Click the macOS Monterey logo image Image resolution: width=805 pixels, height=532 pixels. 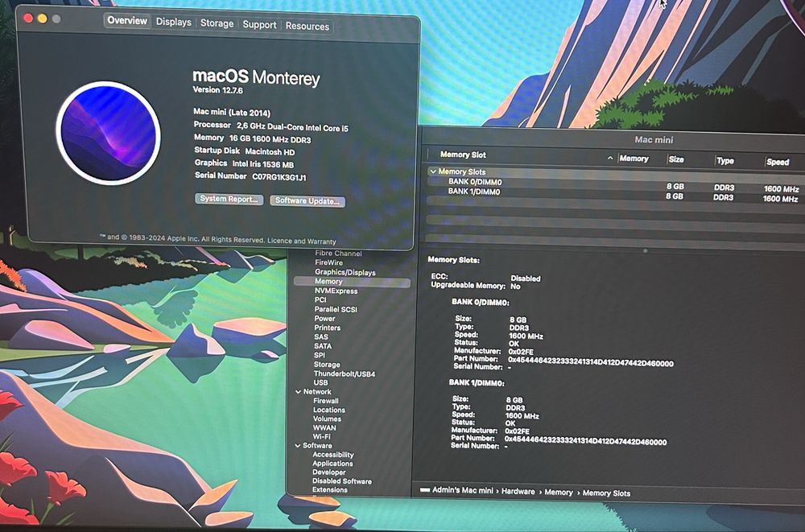pyautogui.click(x=109, y=133)
